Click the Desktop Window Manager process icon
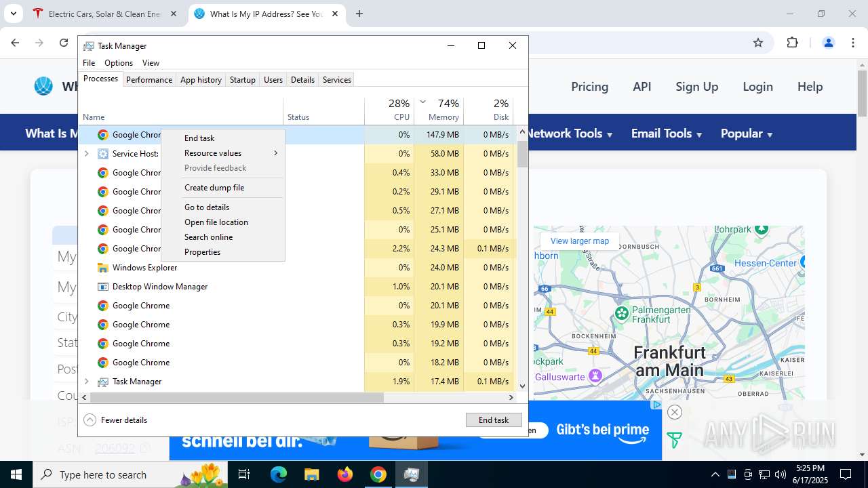Image resolution: width=868 pixels, height=488 pixels. point(103,287)
